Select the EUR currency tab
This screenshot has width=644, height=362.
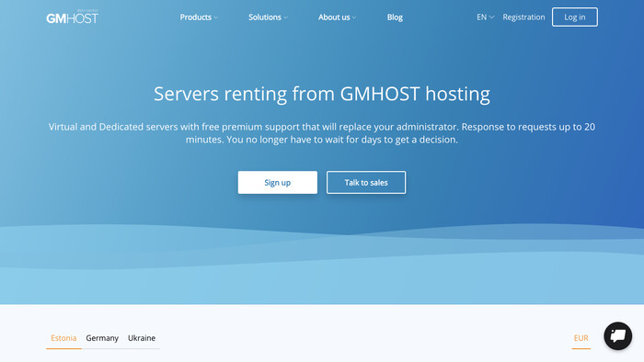(581, 338)
